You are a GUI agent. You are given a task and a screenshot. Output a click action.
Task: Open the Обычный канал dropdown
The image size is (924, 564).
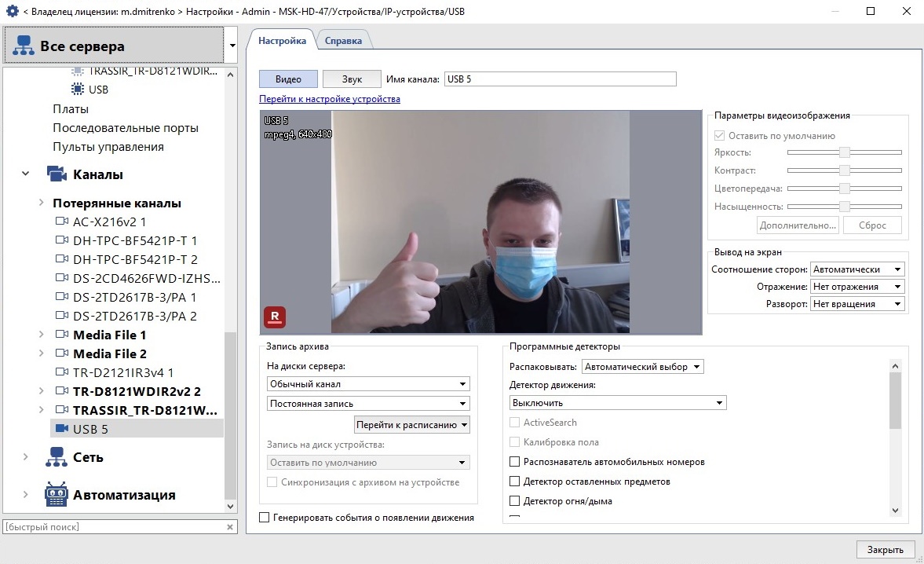(x=368, y=384)
